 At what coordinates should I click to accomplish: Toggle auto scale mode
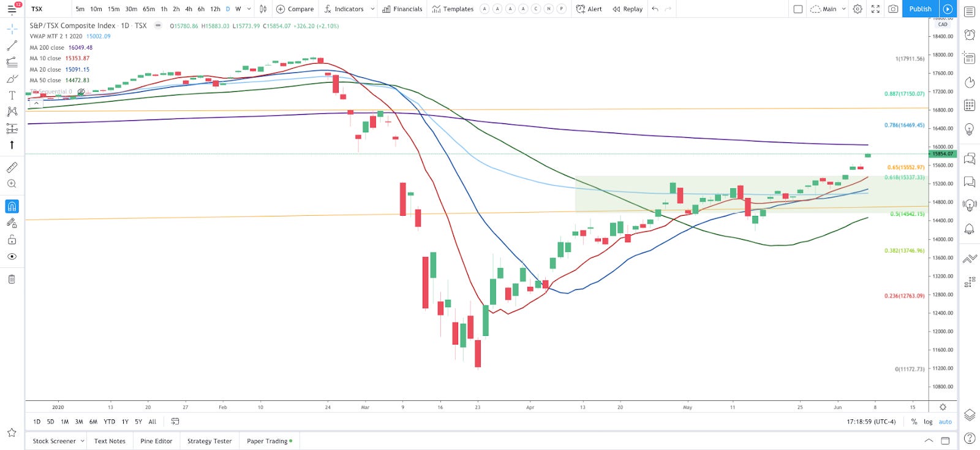pos(945,422)
